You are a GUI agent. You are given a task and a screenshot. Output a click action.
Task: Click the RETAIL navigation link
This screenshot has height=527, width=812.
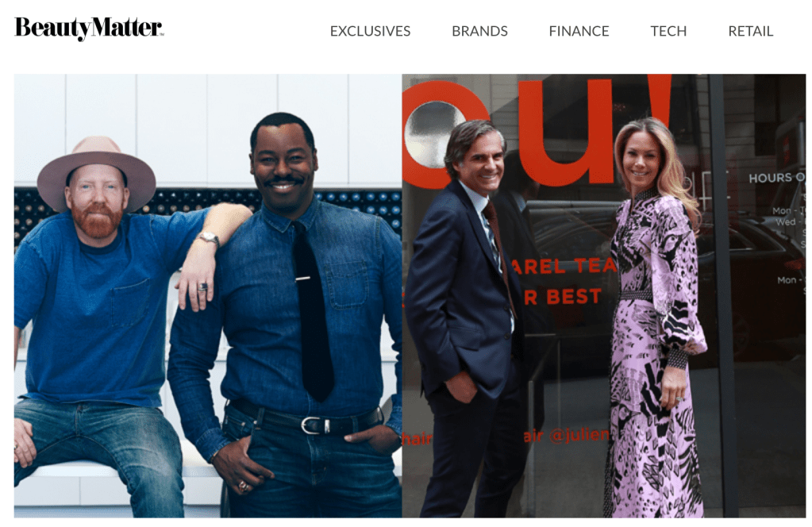pos(750,31)
